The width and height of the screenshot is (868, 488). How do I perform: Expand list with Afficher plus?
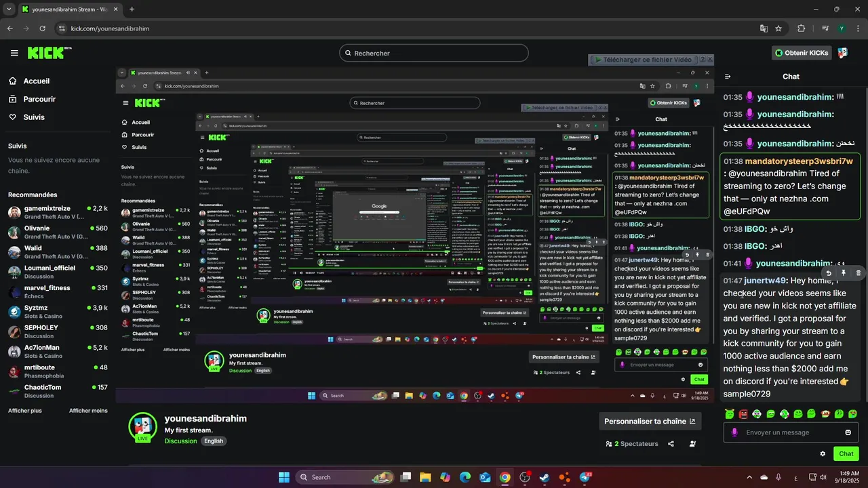pyautogui.click(x=24, y=411)
